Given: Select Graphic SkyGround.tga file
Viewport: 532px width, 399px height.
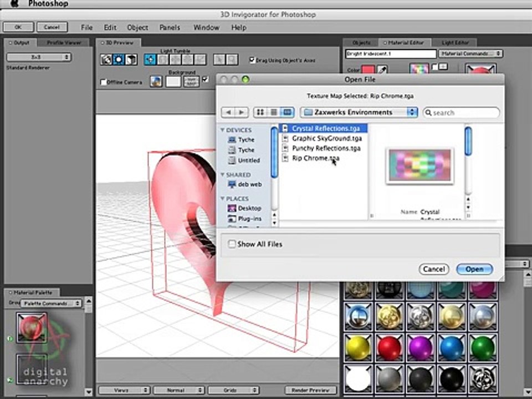Looking at the screenshot, I should click(327, 139).
